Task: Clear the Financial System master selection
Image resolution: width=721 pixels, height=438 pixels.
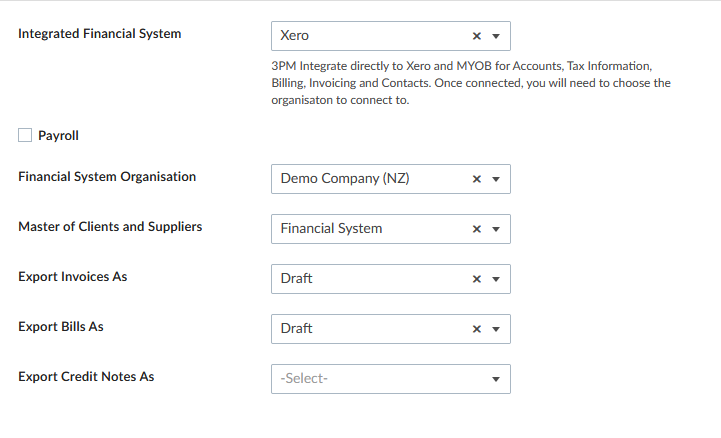Action: pos(476,229)
